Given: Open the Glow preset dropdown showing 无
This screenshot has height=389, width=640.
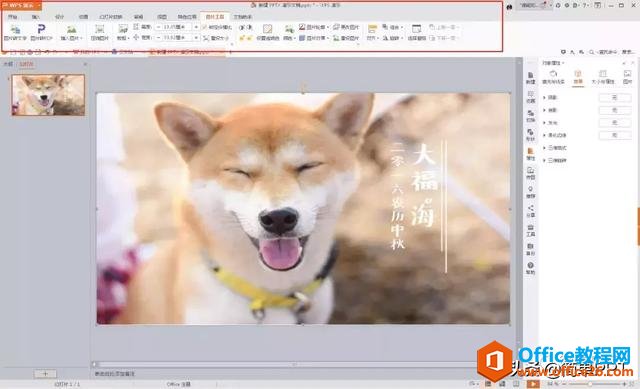Looking at the screenshot, I should (x=615, y=123).
